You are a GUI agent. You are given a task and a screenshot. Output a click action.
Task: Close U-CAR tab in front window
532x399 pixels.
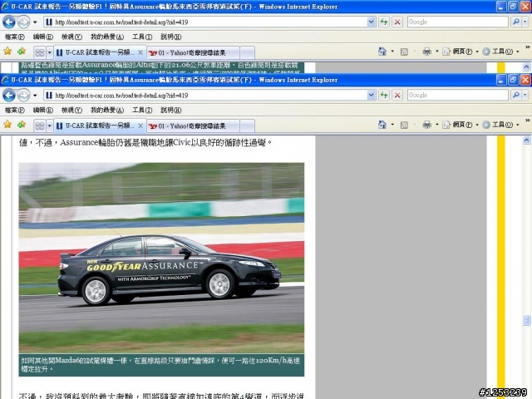click(x=140, y=126)
